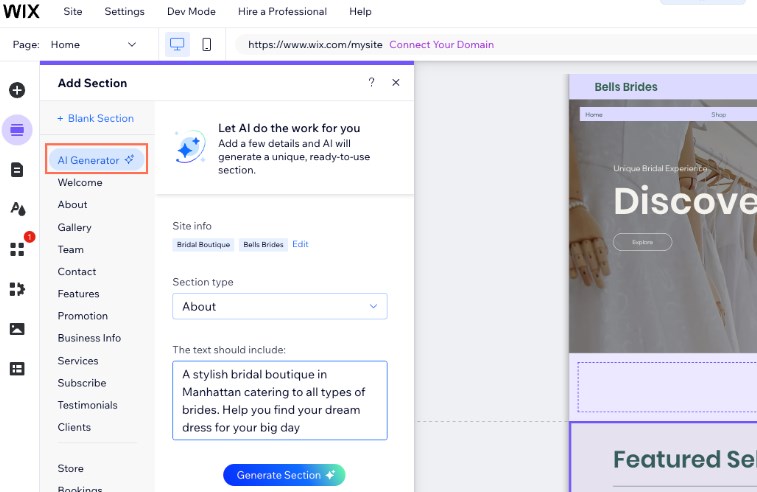This screenshot has width=757, height=492.
Task: Click the Wix logo
Action: pyautogui.click(x=21, y=11)
